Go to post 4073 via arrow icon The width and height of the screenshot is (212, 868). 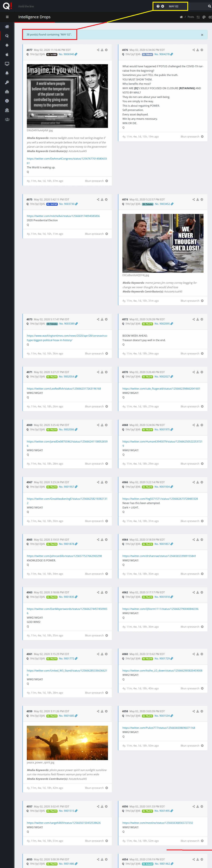(x=106, y=319)
